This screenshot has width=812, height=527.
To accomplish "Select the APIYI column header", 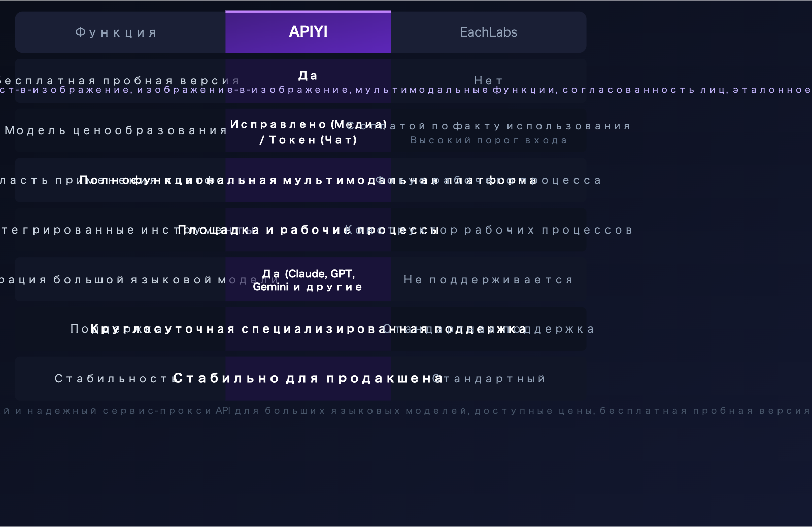I will (308, 31).
